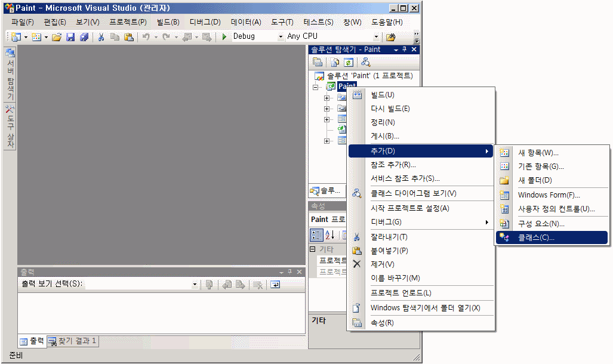Choose 속성(R) at context menu bottom
Screen dimensions: 613x364
tap(421, 323)
